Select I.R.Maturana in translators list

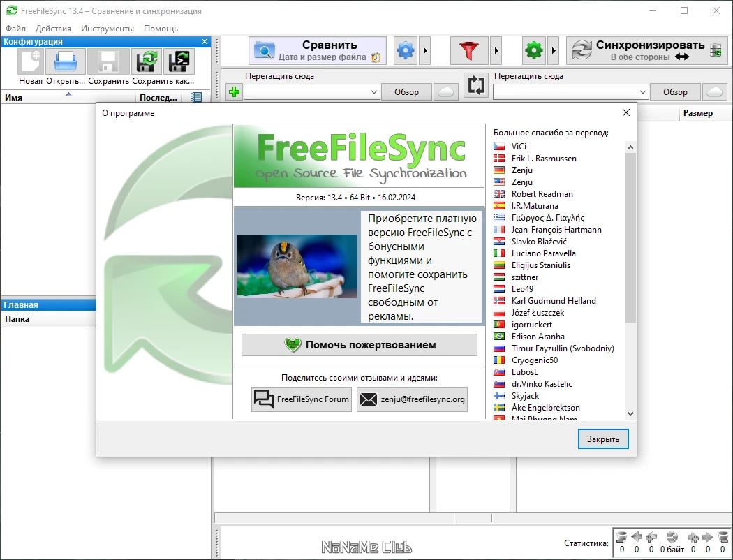pyautogui.click(x=535, y=206)
